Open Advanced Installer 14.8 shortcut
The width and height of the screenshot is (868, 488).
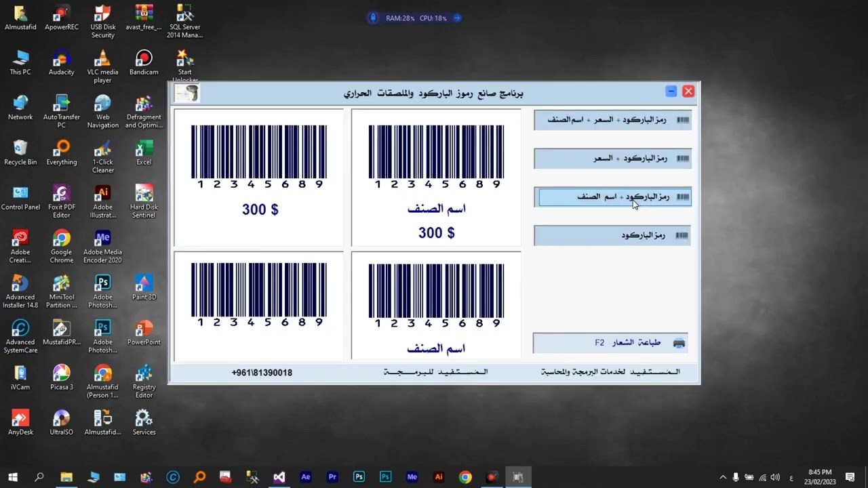click(20, 291)
